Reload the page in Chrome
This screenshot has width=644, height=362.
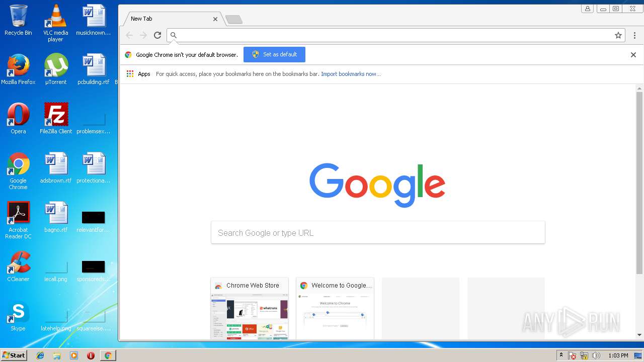pos(157,35)
